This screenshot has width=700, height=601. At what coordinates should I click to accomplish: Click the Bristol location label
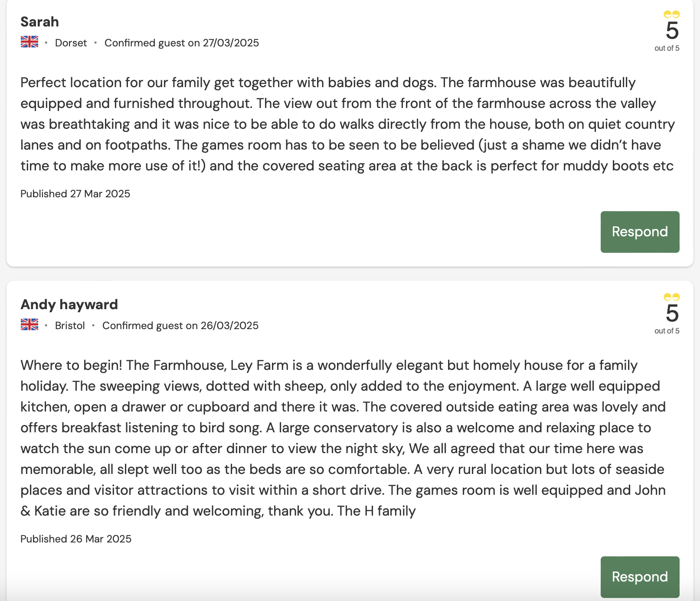[70, 326]
